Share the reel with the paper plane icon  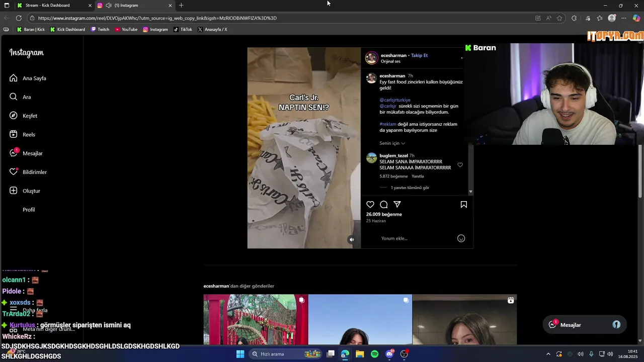(x=397, y=205)
